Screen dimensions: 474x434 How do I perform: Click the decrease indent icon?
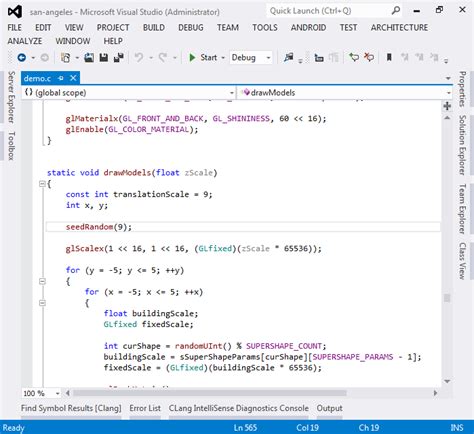click(x=319, y=58)
